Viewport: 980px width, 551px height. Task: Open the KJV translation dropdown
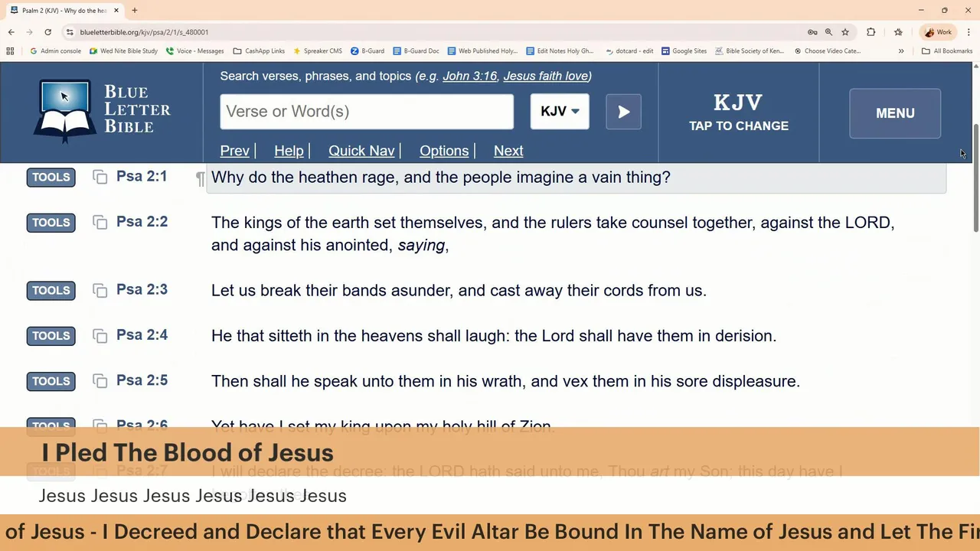tap(560, 112)
